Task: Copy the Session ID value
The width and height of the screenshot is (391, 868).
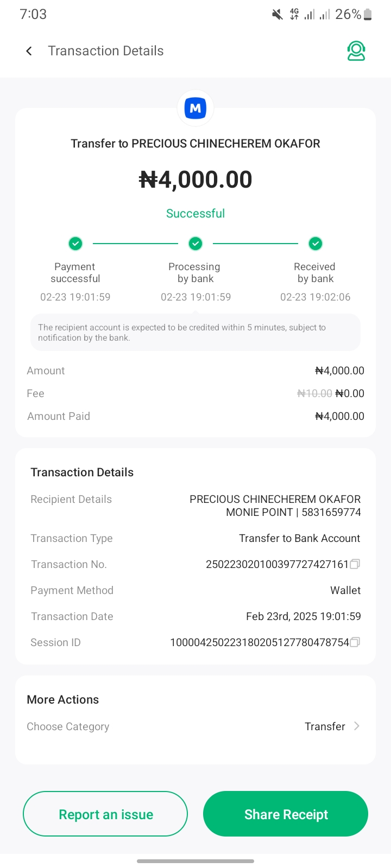Action: 355,642
